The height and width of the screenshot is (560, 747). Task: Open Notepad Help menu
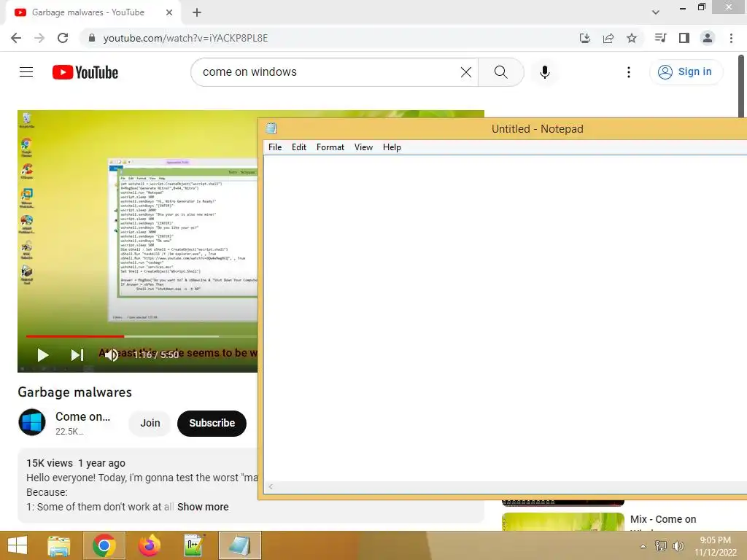[x=392, y=147]
